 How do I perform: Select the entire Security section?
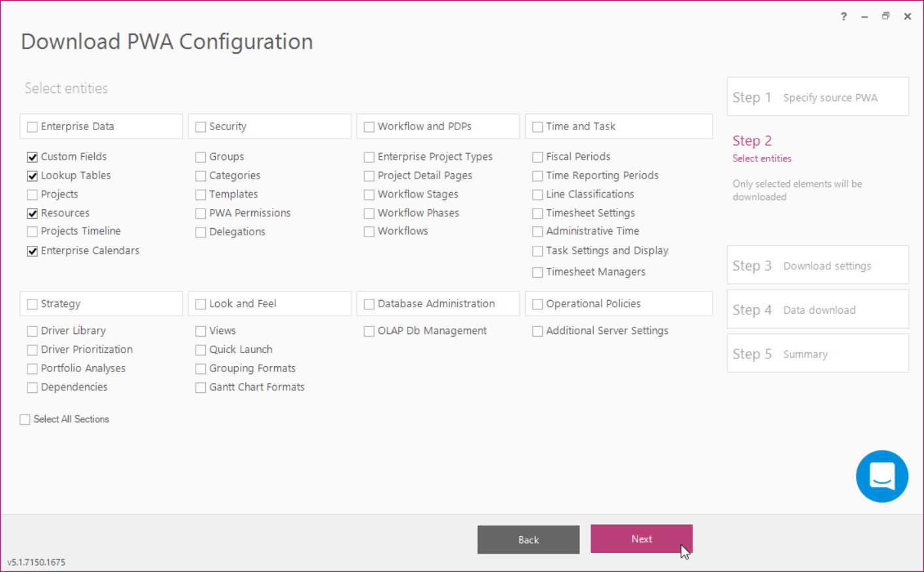(201, 127)
